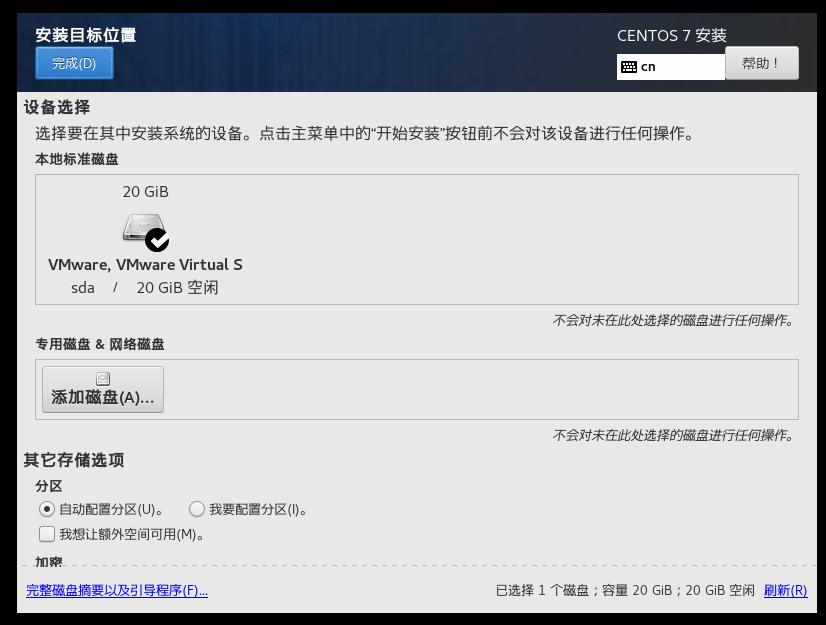Enable 自动配置分区 partitioning option
Image resolution: width=826 pixels, height=625 pixels.
point(46,509)
